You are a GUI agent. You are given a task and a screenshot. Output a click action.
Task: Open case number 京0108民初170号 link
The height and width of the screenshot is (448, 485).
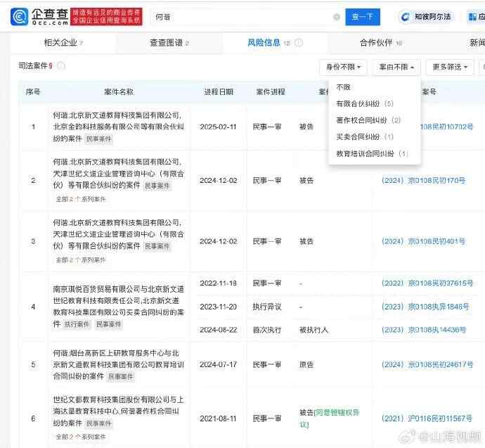436,181
